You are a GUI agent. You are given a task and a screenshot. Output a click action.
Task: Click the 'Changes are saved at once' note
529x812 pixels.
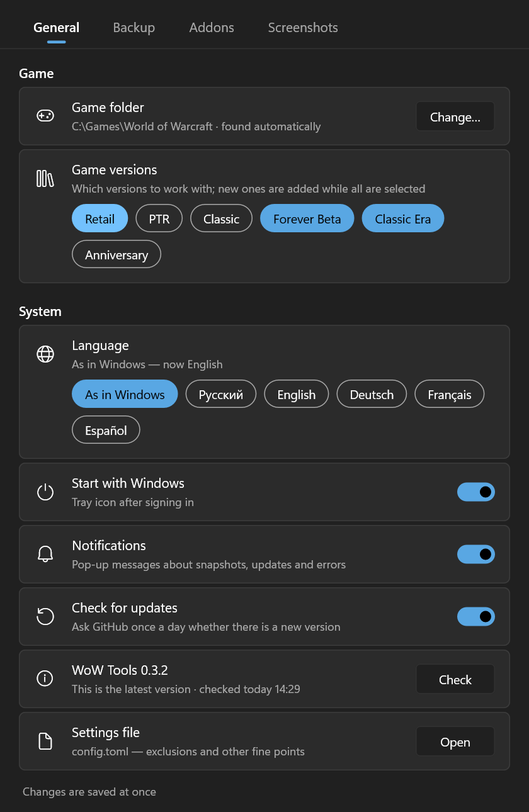coord(89,792)
